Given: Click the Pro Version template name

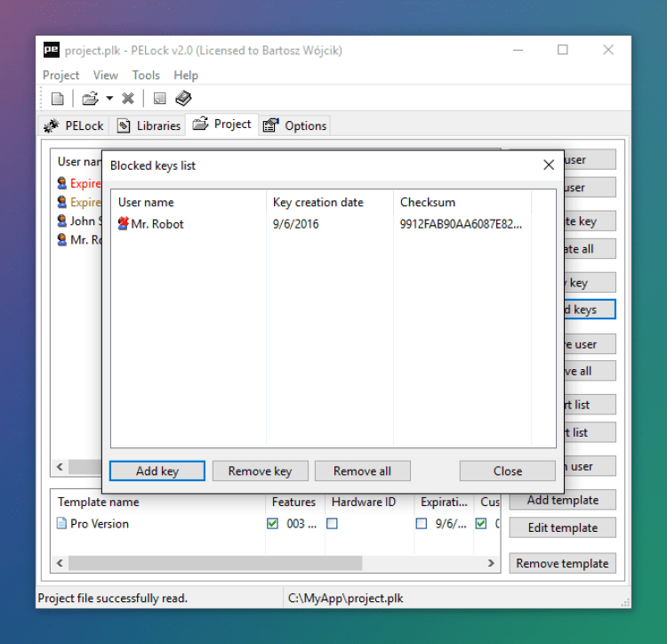Looking at the screenshot, I should [x=100, y=524].
